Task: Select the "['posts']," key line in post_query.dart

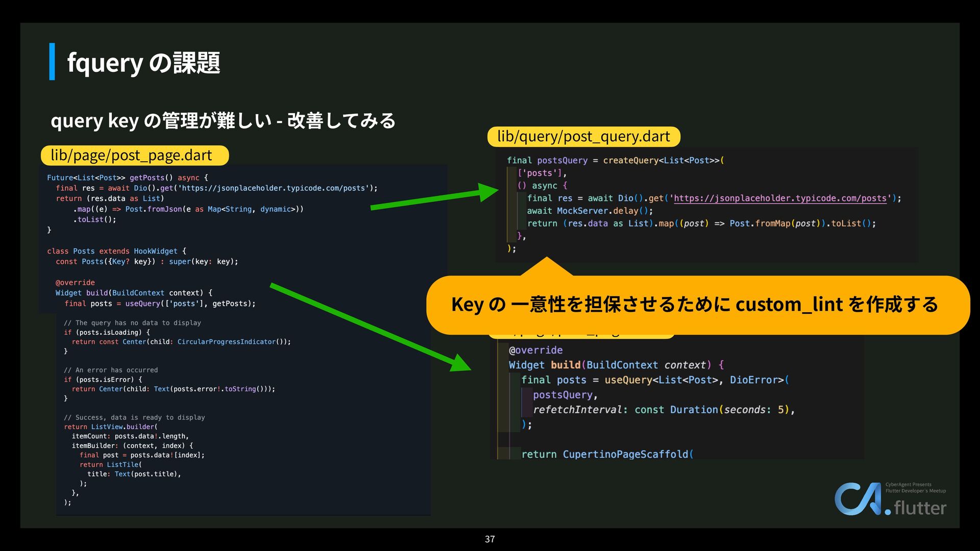Action: pyautogui.click(x=542, y=173)
